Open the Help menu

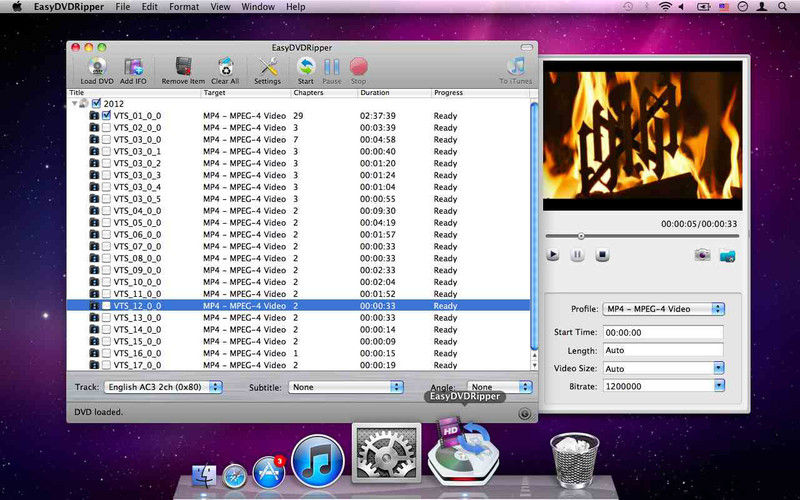pyautogui.click(x=295, y=7)
